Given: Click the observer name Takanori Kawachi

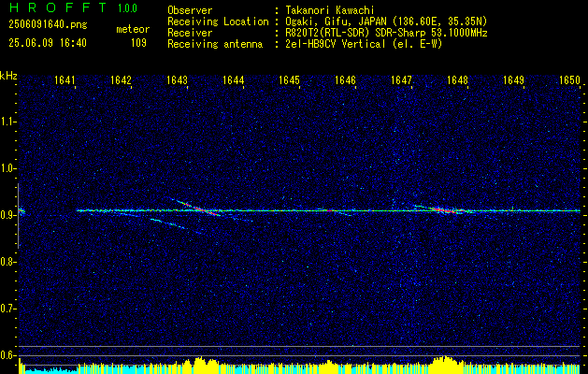Looking at the screenshot, I should (330, 10).
